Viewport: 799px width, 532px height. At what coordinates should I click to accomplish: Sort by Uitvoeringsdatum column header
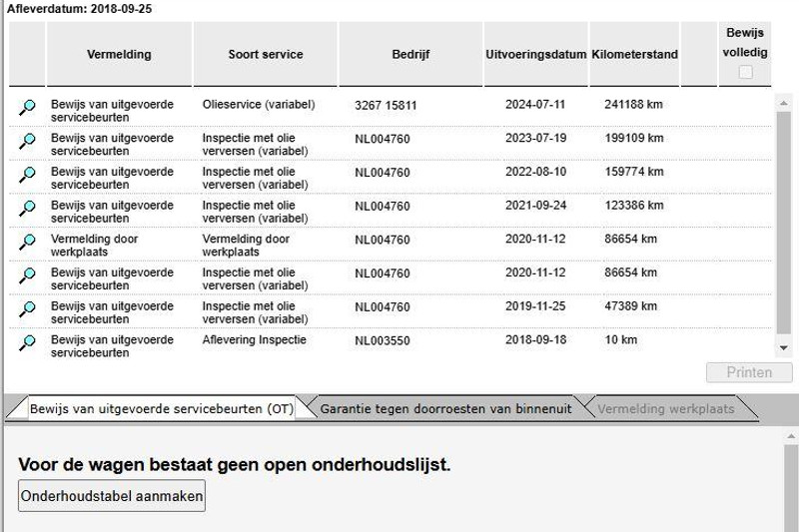(535, 55)
